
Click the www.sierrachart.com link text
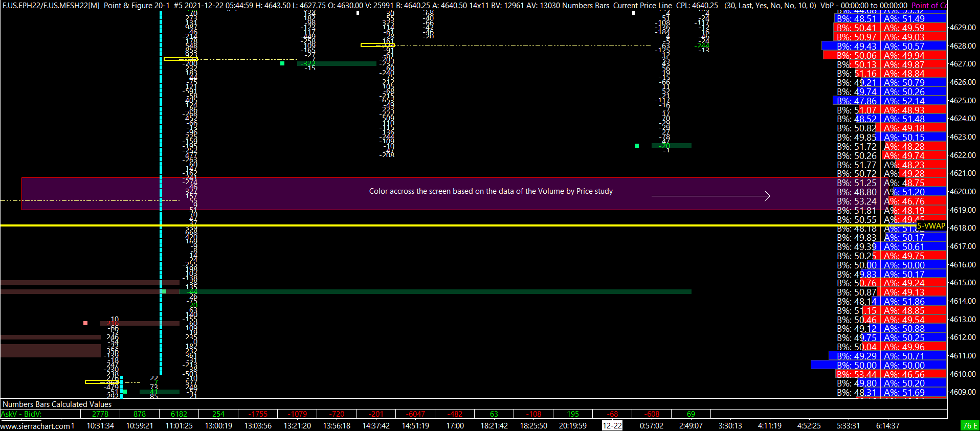point(36,426)
